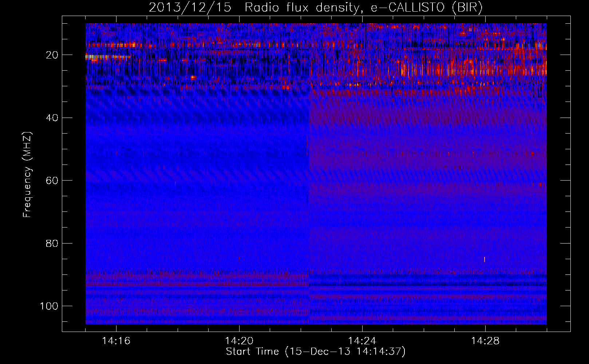Click the 14:20 time tick label
Screen dimensions: 589x364
click(x=239, y=341)
